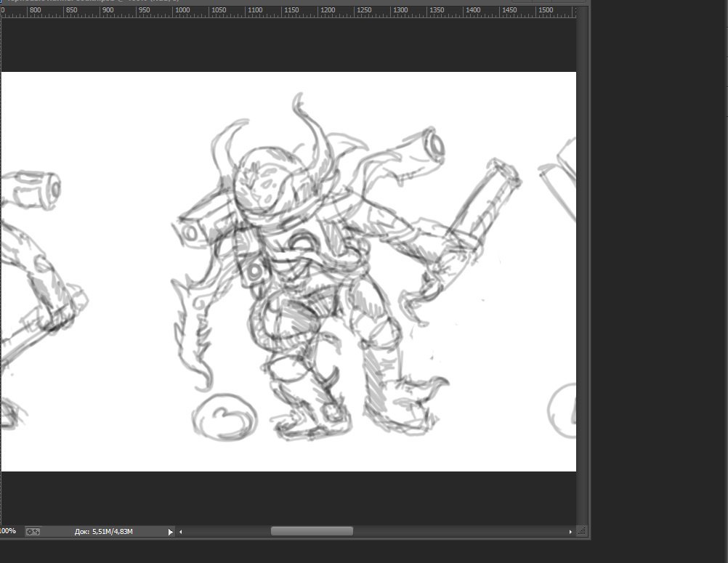
Task: Click the horizontal scrollbar right arrow
Action: [x=571, y=532]
